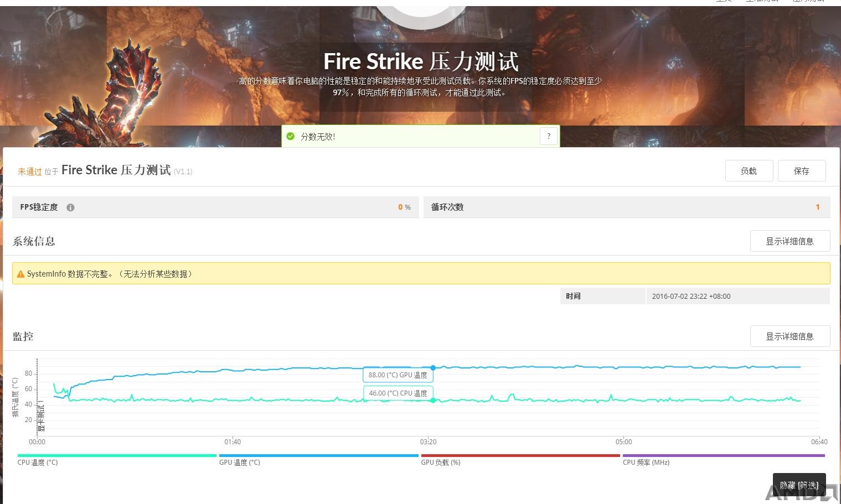Click the Fire Strike 压力测试 banner title
Screen dimensions: 841x504
[421, 61]
